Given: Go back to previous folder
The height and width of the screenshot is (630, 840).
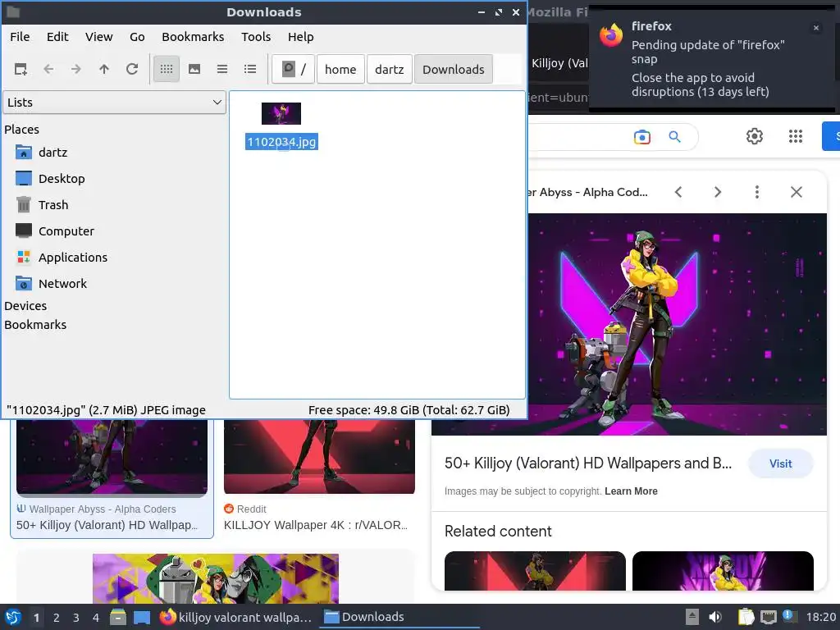Looking at the screenshot, I should click(48, 69).
